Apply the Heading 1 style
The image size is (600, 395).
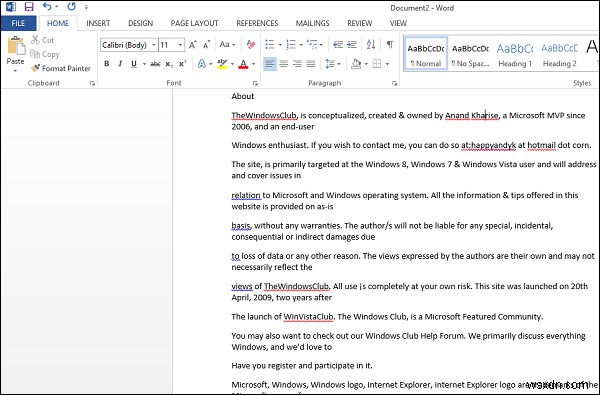tap(515, 53)
